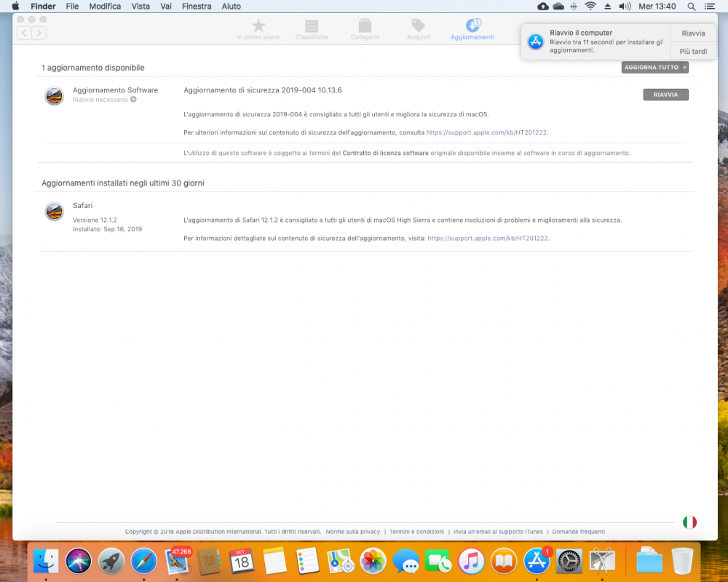Open Messages from the Dock
The image size is (728, 582).
tap(405, 561)
